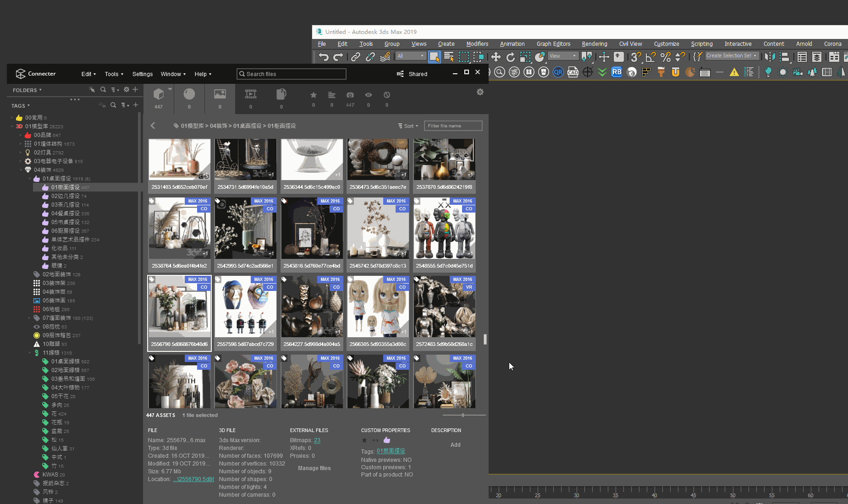Show video assets type in Connecter
Screen dimensions: 848x504
pos(251,99)
